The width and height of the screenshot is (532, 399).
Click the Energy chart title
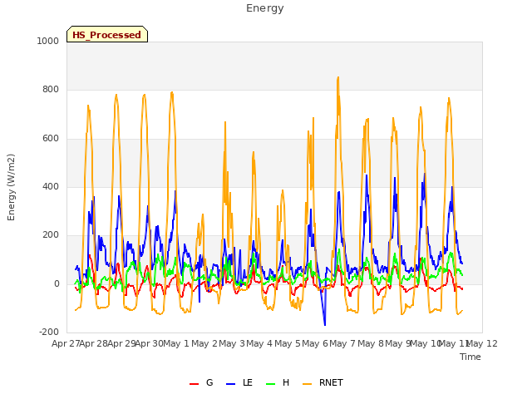pos(264,8)
